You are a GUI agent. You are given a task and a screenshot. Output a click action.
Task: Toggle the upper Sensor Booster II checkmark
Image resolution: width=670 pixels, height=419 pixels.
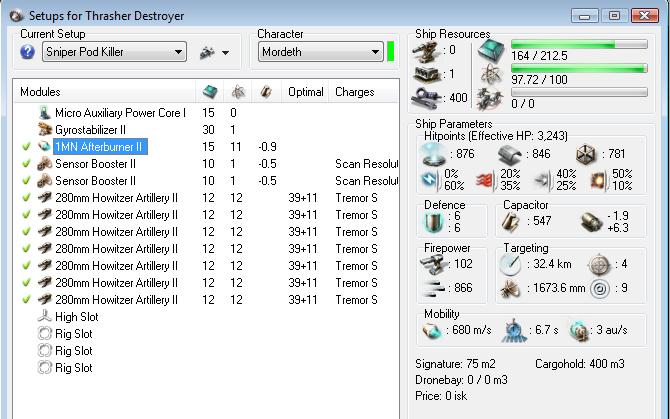pyautogui.click(x=26, y=164)
